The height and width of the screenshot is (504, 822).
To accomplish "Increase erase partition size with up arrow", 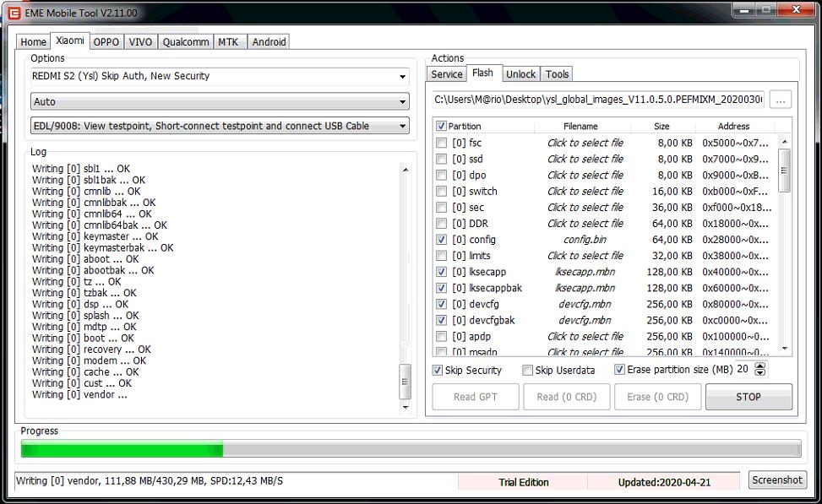I will tap(760, 366).
